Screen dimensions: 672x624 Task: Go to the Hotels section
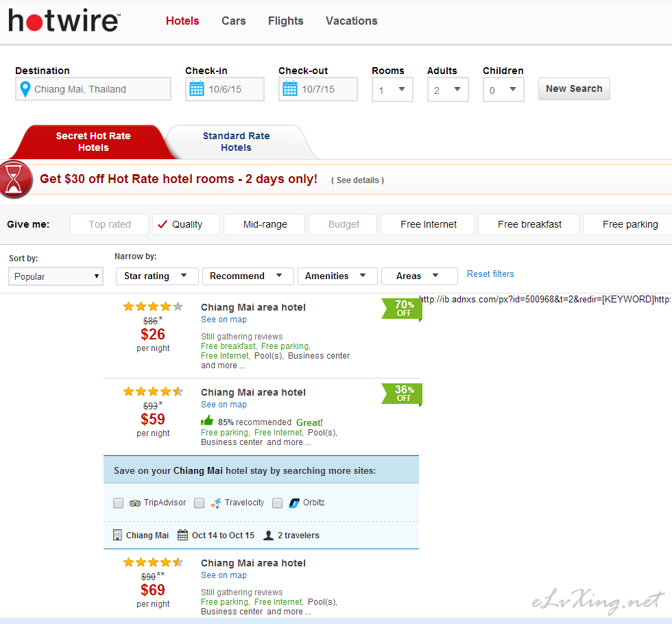point(182,21)
